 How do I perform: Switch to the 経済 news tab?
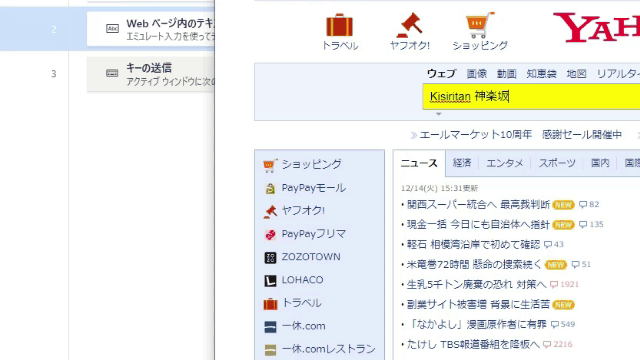462,163
